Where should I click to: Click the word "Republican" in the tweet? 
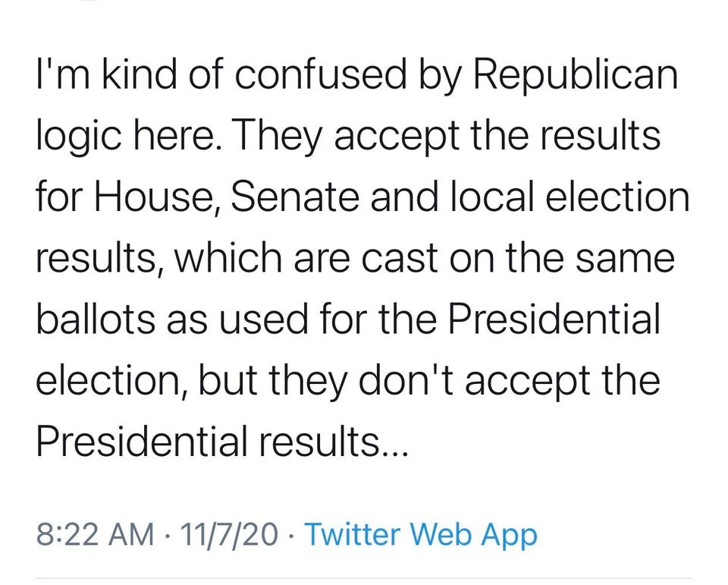tap(576, 76)
